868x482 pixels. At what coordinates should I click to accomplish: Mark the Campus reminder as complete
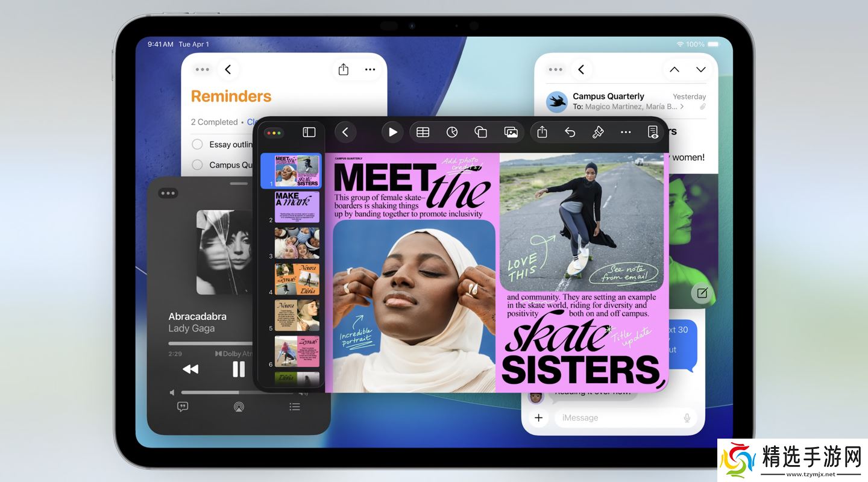tap(197, 165)
